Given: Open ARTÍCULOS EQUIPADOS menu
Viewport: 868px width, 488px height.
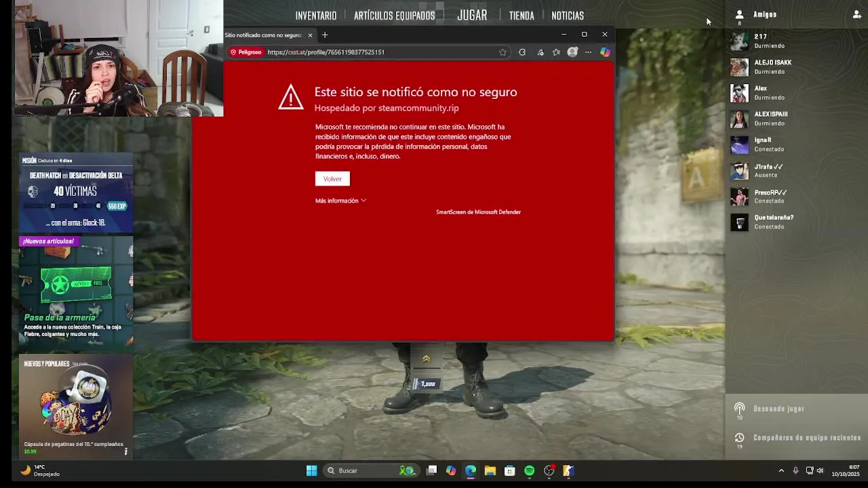Looking at the screenshot, I should (395, 16).
